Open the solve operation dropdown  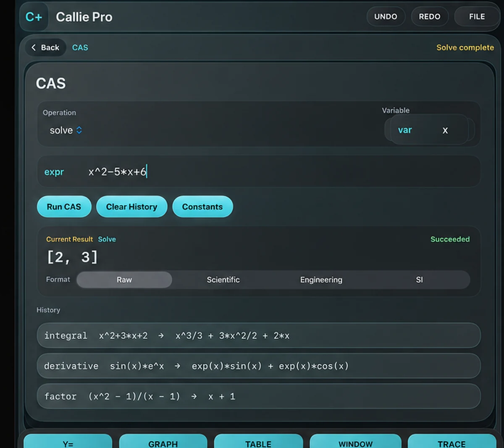pos(66,130)
